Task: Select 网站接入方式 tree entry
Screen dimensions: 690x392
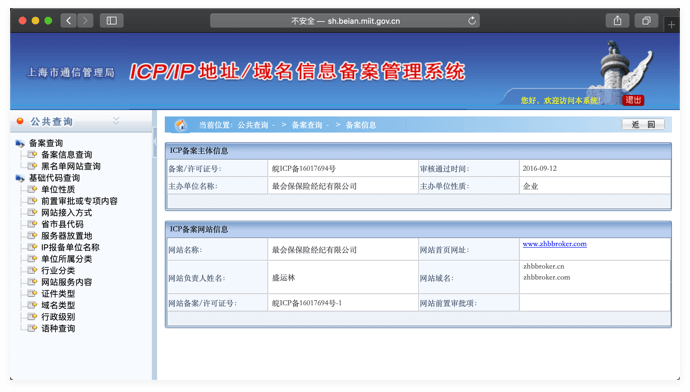Action: (66, 212)
